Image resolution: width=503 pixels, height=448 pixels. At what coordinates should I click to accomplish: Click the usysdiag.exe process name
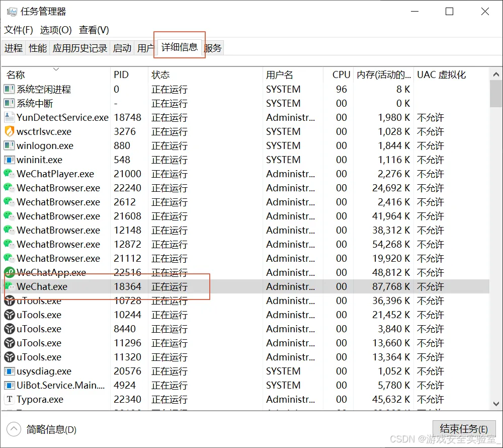[x=44, y=371]
